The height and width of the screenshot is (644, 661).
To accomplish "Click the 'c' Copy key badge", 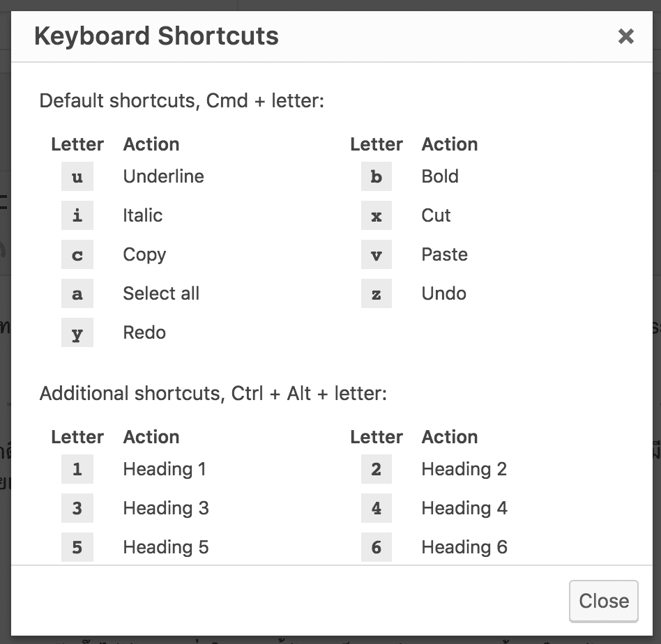I will (x=77, y=255).
